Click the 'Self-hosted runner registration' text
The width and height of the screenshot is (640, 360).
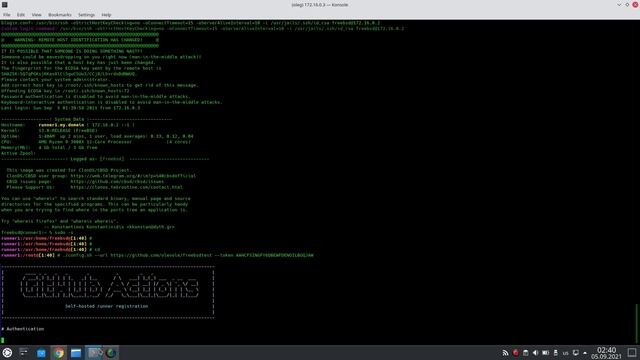pos(107,306)
